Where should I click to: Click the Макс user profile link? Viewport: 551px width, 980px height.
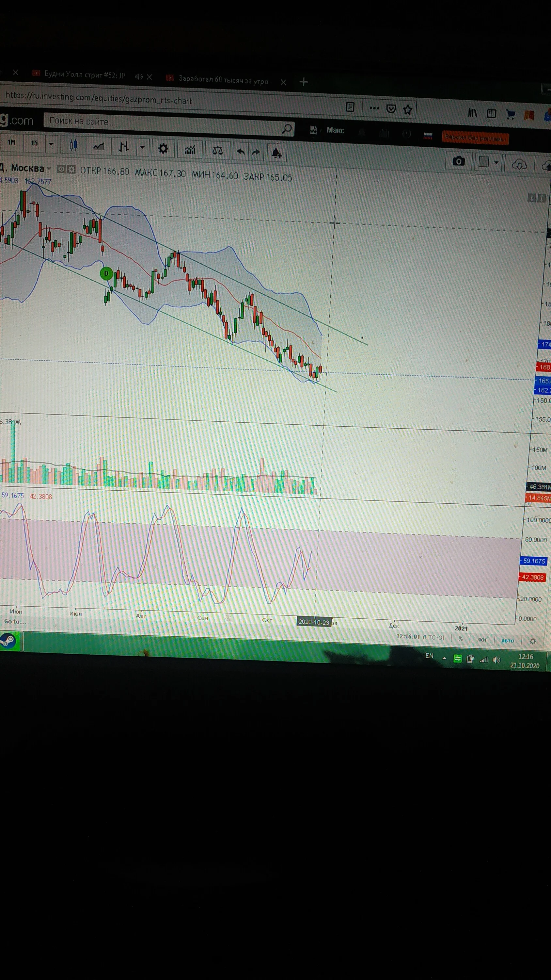pos(335,130)
